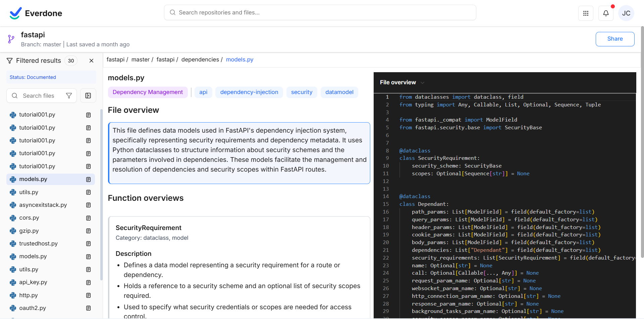Click the Everdone logo
Viewport: 644px width, 319px height.
36,13
